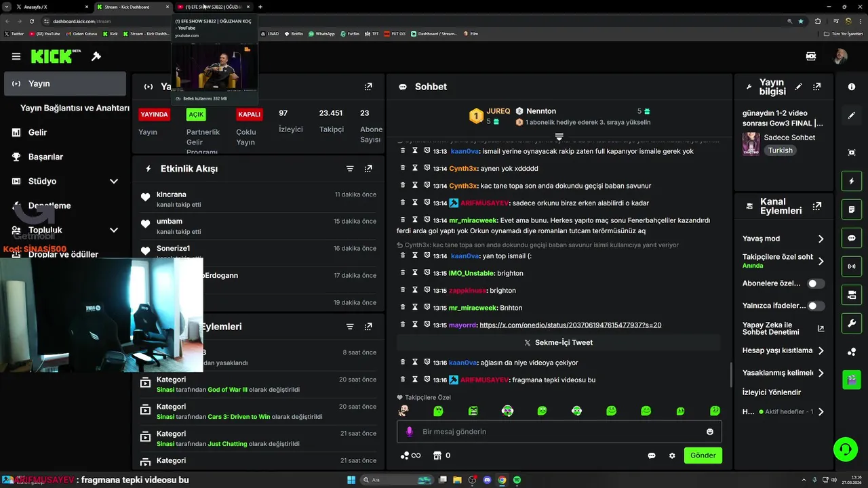Click the Windows Start button
This screenshot has height=488, width=868.
click(351, 480)
